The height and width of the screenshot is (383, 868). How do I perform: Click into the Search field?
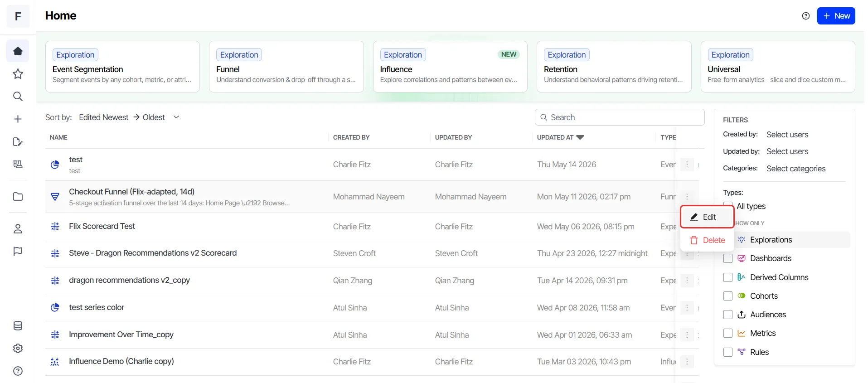tap(620, 117)
